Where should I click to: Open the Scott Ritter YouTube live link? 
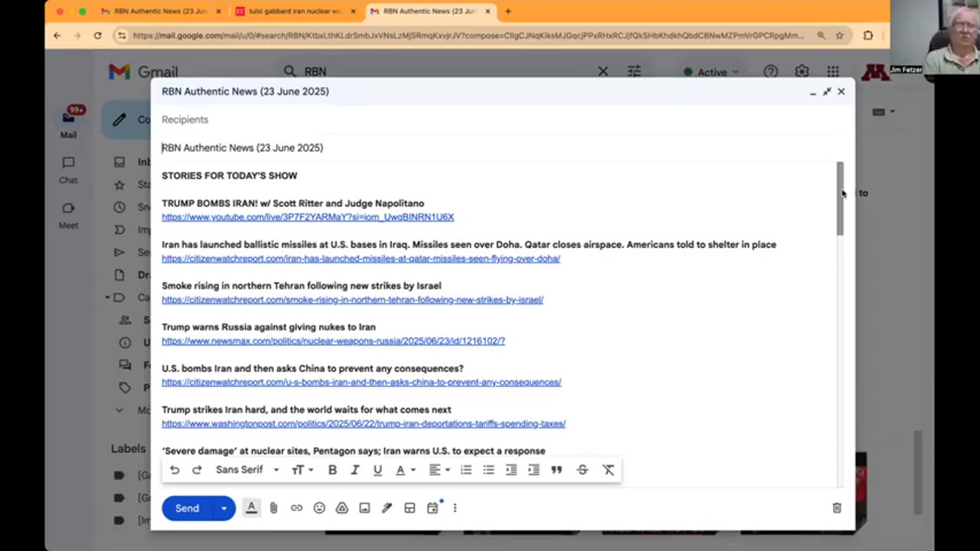tap(308, 217)
